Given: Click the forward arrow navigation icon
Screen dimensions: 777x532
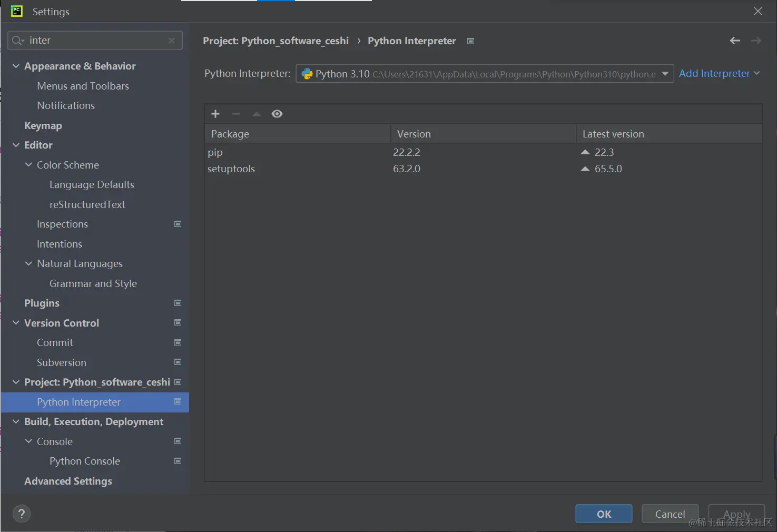Looking at the screenshot, I should (756, 41).
